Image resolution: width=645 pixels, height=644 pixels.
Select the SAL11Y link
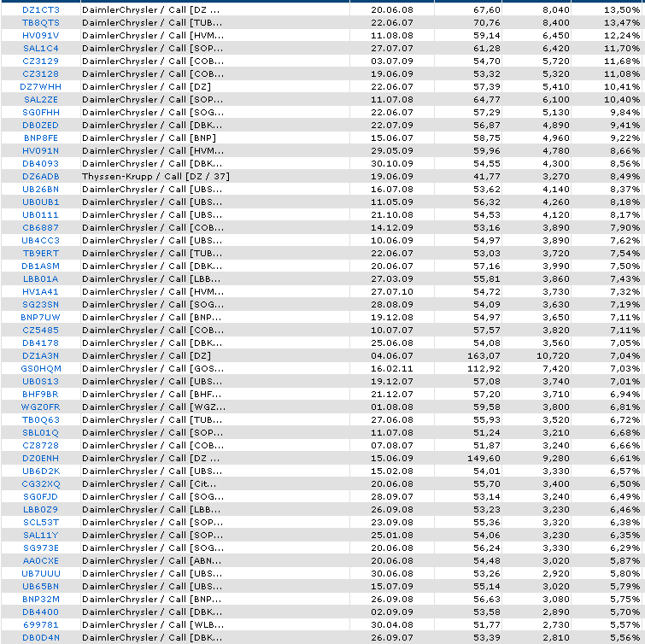[x=41, y=535]
